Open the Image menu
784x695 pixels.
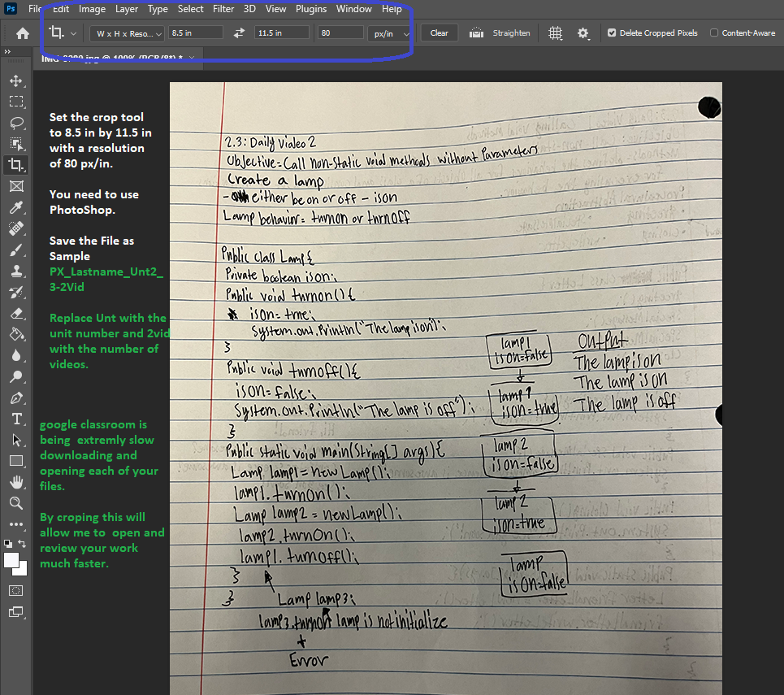coord(92,9)
